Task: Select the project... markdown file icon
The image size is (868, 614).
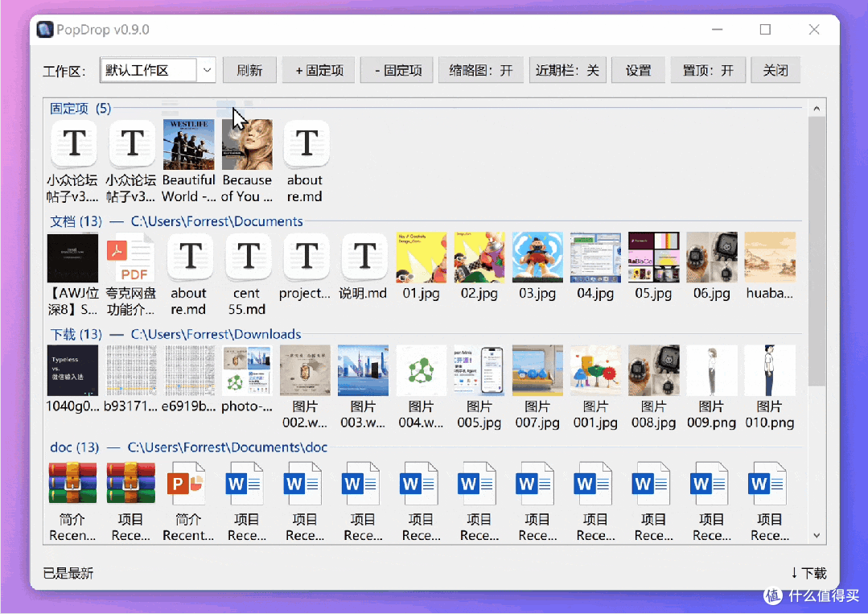Action: coord(306,258)
